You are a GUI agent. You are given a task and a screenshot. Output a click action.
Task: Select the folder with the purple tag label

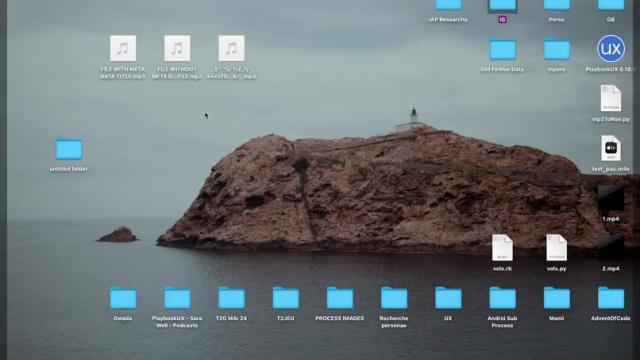pyautogui.click(x=502, y=6)
